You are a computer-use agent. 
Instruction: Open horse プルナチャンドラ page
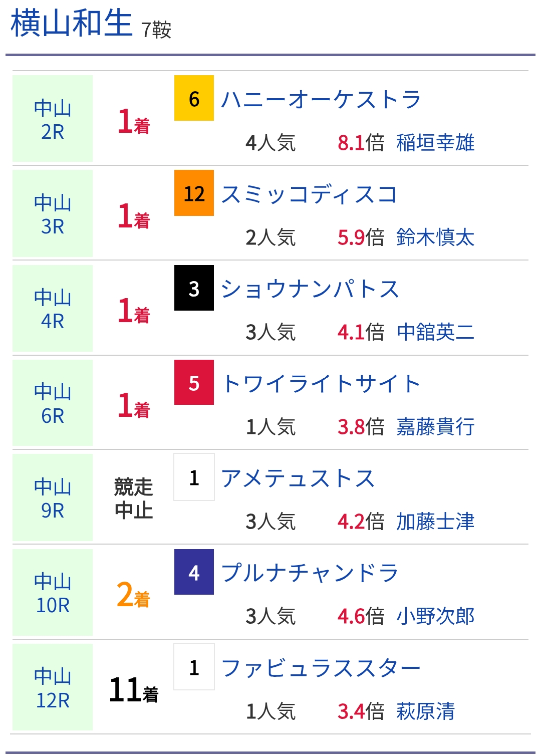pos(310,573)
